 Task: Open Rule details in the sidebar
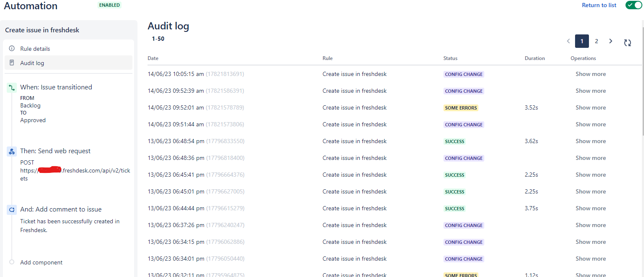click(x=69, y=49)
